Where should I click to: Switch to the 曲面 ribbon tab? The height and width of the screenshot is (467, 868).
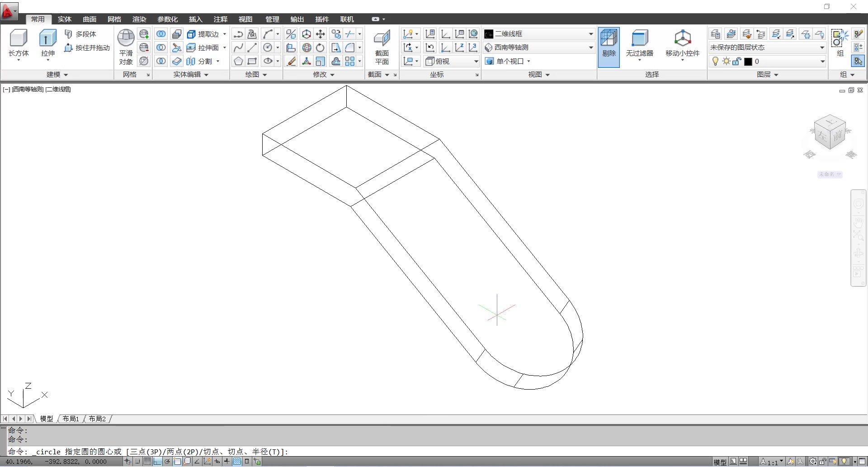(90, 19)
